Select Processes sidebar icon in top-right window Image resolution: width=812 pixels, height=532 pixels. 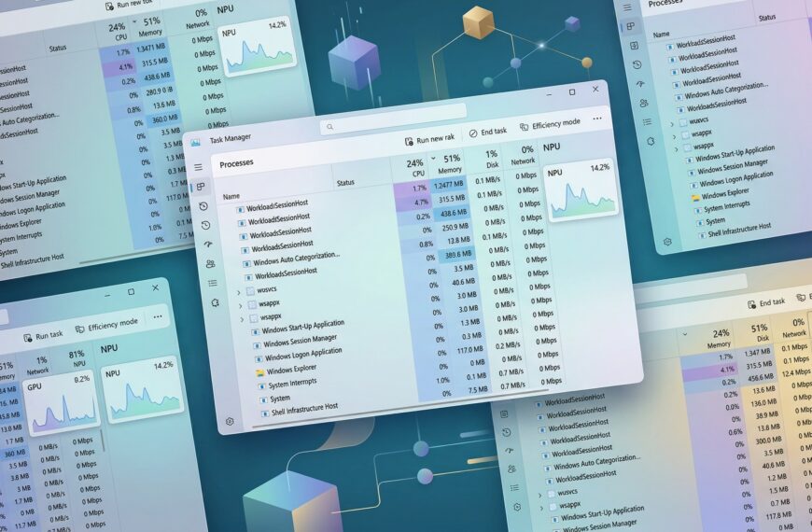click(x=630, y=26)
